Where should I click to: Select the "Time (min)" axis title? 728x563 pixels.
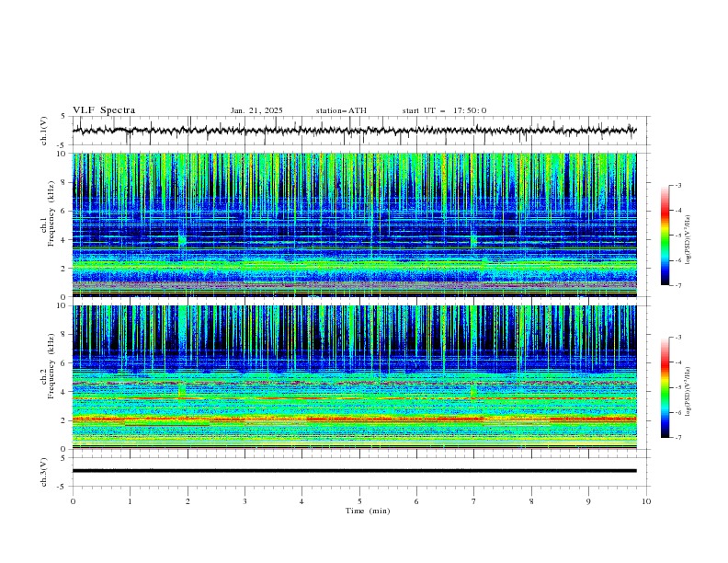pyautogui.click(x=368, y=511)
